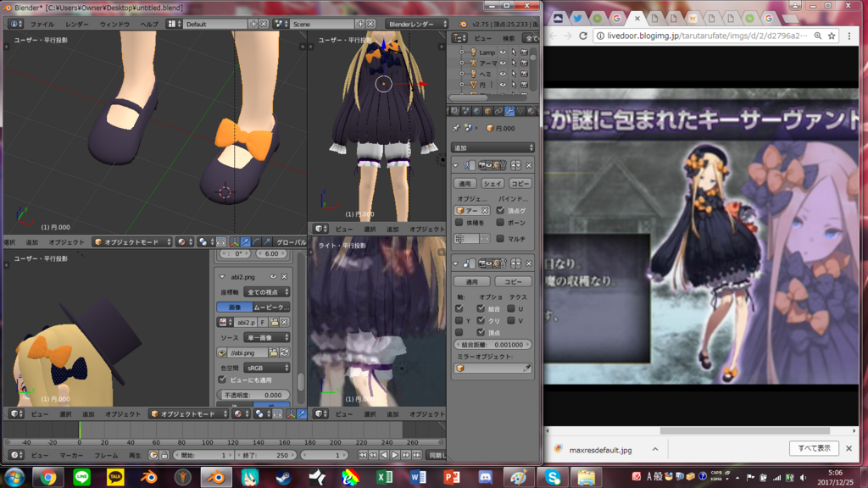The width and height of the screenshot is (868, 488).
Task: Click the armature modifier move up/down arrows
Action: [x=516, y=165]
